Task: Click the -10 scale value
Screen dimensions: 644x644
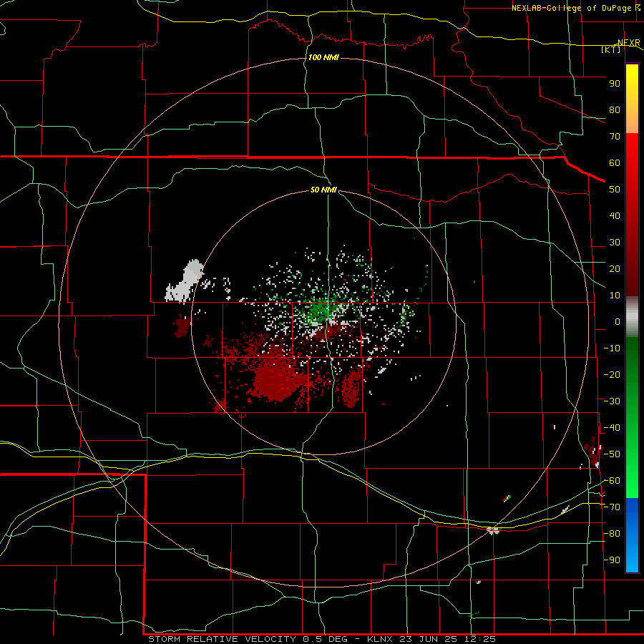Action: tap(612, 348)
